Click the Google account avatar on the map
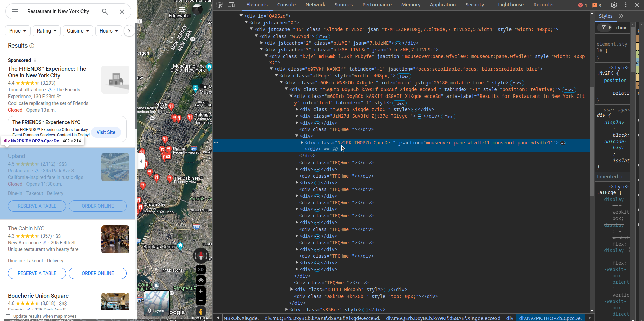This screenshot has width=644, height=321. click(197, 9)
